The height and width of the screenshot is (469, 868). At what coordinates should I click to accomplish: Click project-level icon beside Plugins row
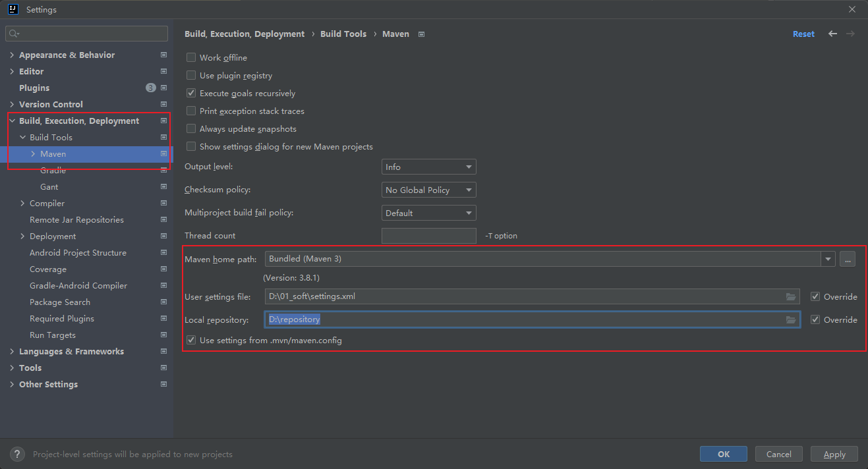tap(163, 88)
